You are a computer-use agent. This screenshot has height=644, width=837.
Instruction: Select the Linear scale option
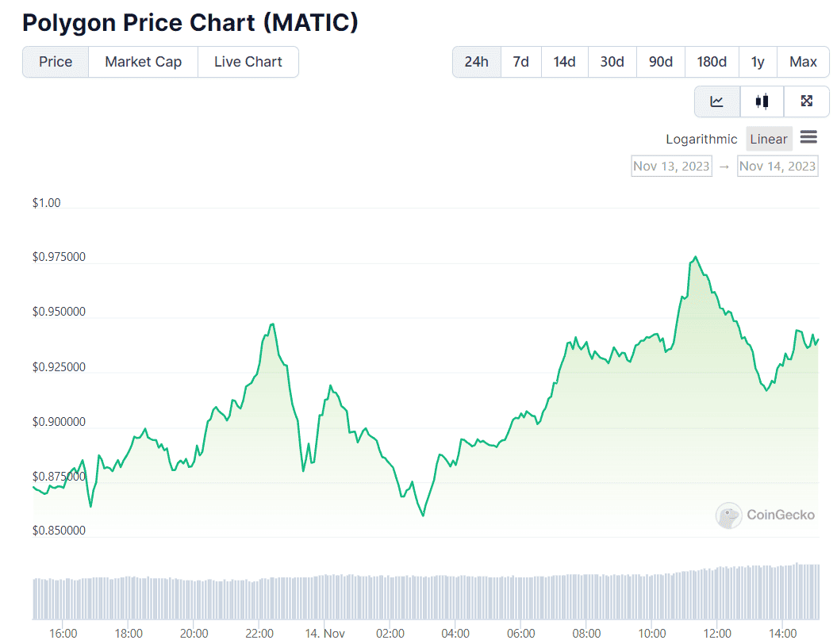coord(768,138)
